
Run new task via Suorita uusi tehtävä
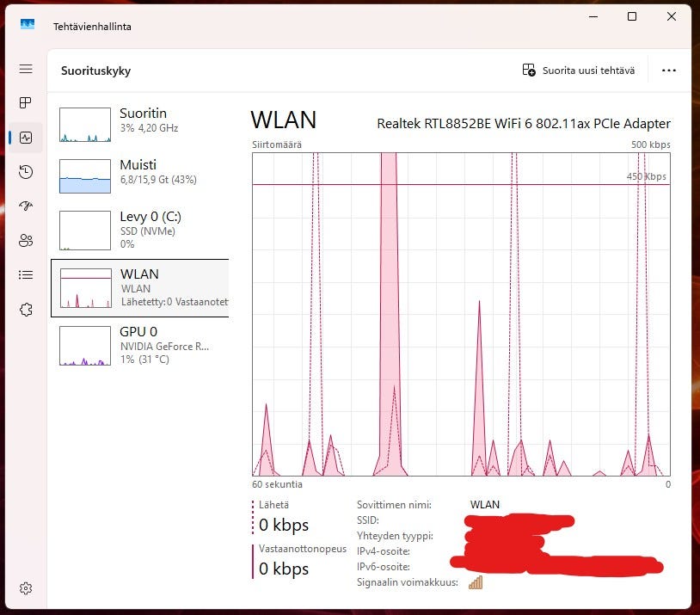click(578, 71)
